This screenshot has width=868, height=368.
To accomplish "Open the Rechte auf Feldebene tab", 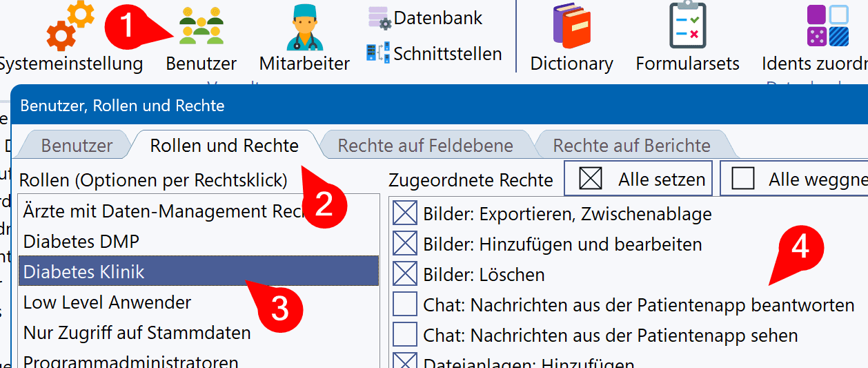I will coord(425,146).
